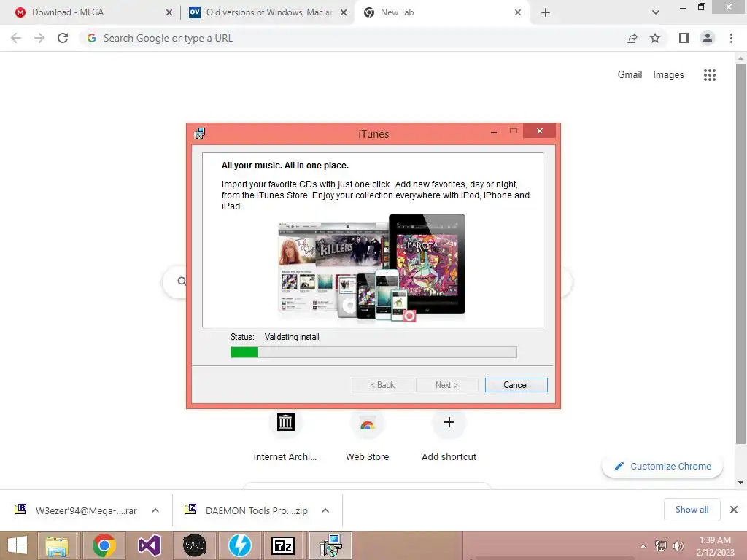Close the Download - MEGA tab

pos(169,12)
